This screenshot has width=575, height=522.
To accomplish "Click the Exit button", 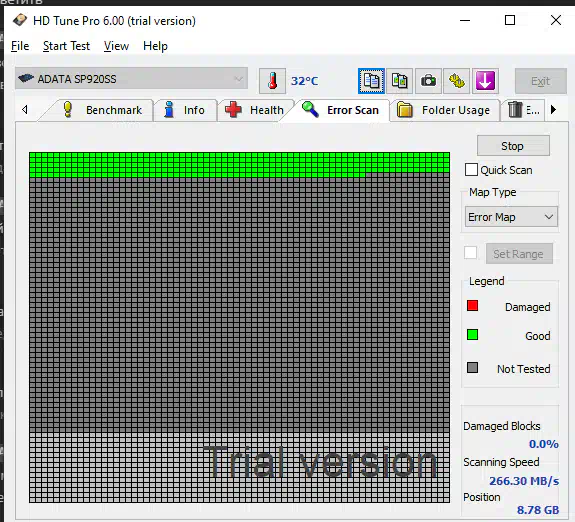I will 541,81.
